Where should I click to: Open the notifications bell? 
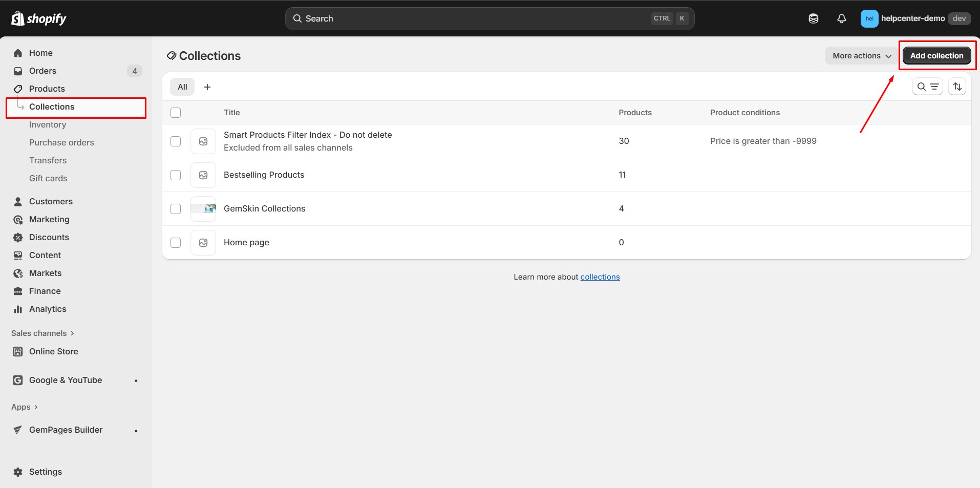coord(841,18)
